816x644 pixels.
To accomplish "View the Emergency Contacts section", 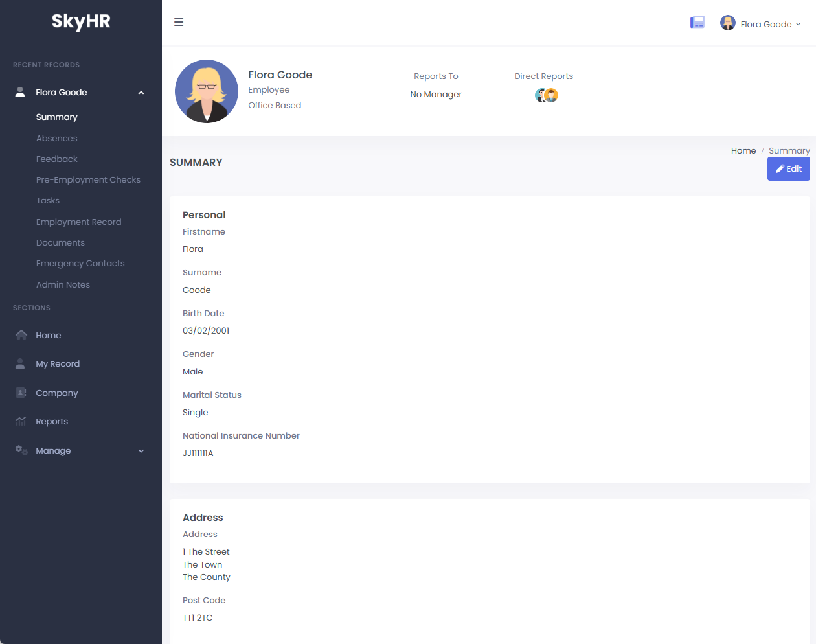I will tap(80, 263).
